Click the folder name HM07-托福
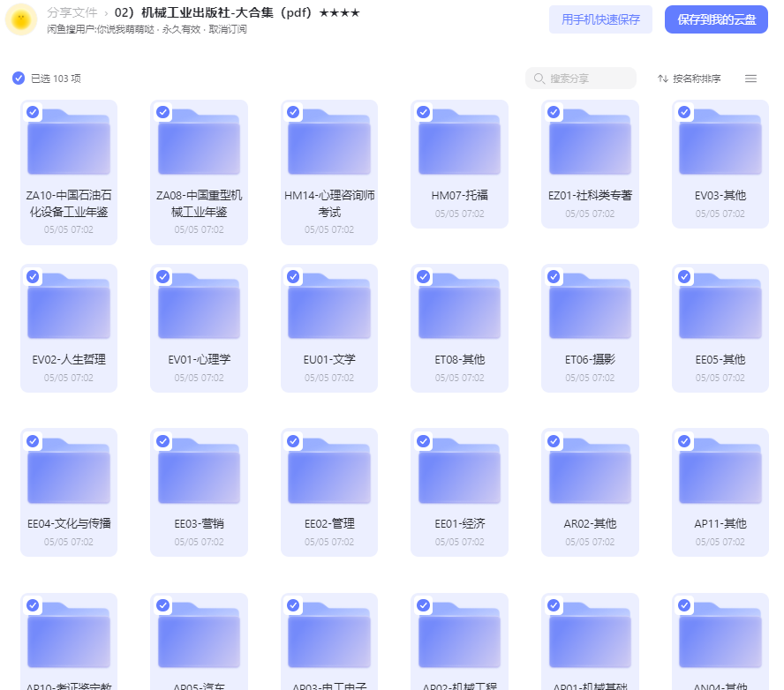The width and height of the screenshot is (784, 690). point(459,195)
